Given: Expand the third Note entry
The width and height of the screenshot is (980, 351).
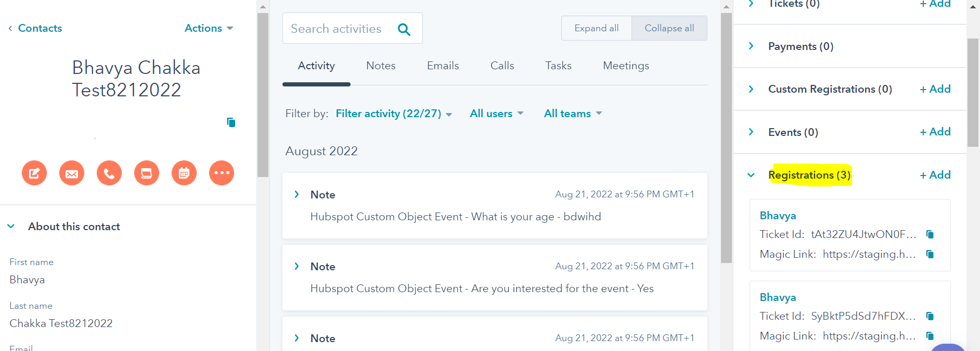Looking at the screenshot, I should tap(296, 338).
